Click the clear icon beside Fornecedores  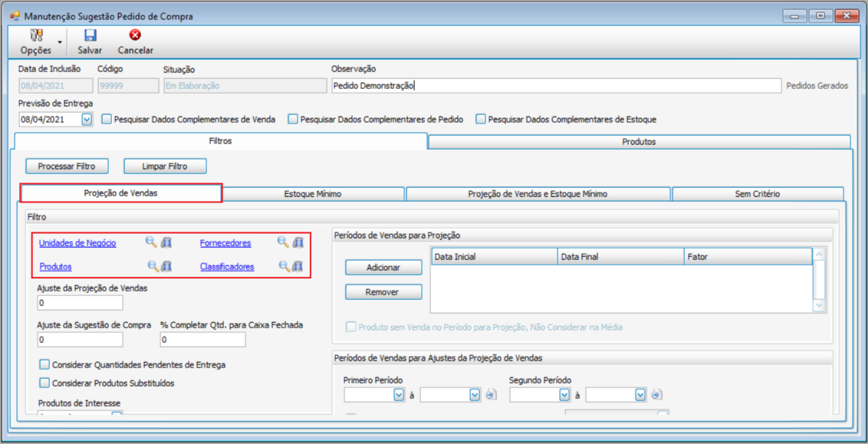298,242
